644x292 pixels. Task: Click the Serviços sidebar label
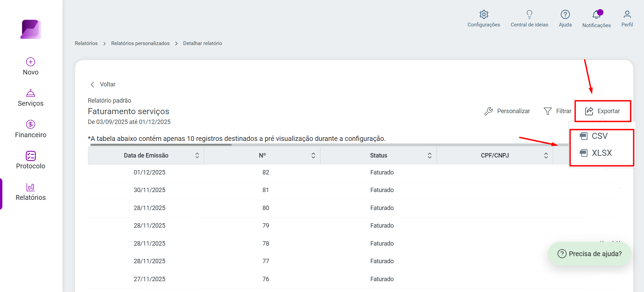click(x=31, y=103)
